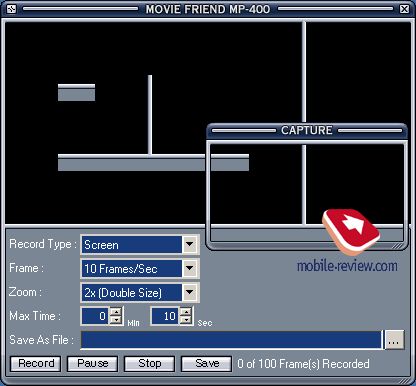Expand the Frame rate dropdown arrow

coord(190,268)
